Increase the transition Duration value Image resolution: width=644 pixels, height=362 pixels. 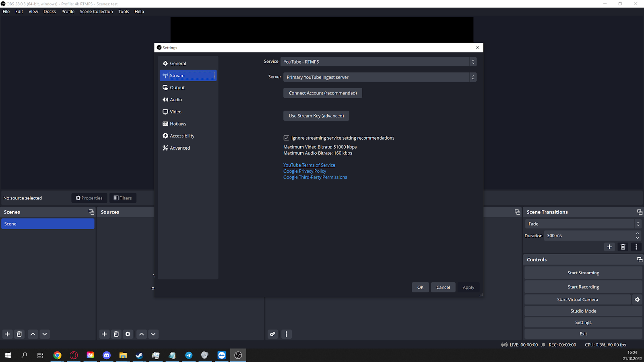click(x=637, y=233)
